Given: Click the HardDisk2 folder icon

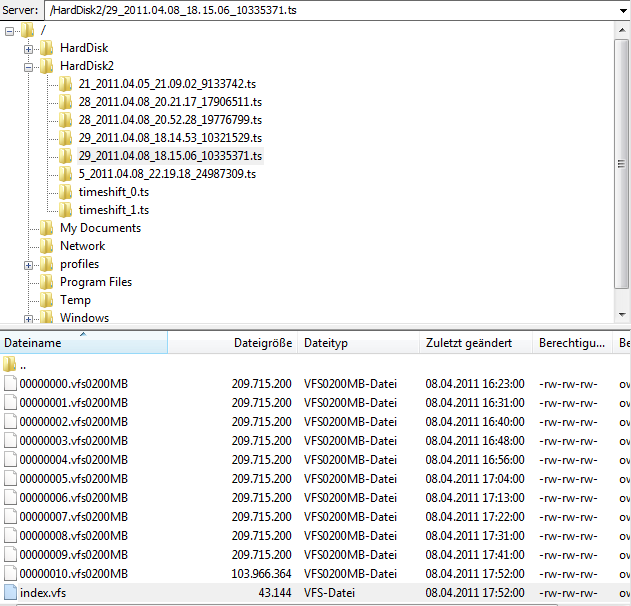Looking at the screenshot, I should 46,66.
